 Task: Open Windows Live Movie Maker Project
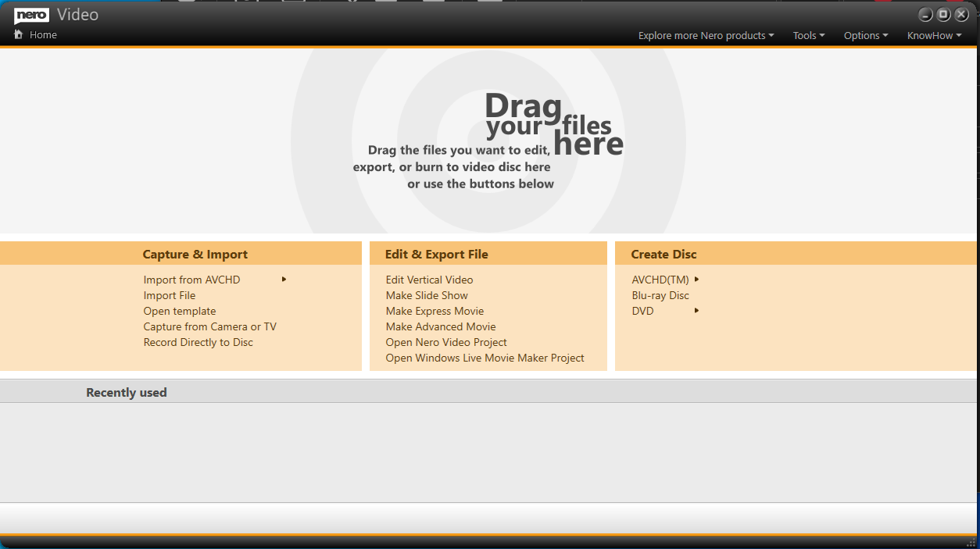point(485,358)
